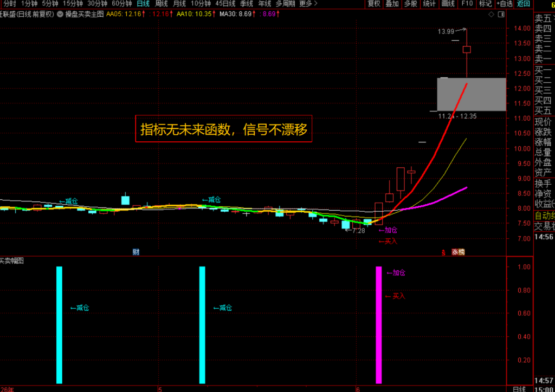This screenshot has width=555, height=392.
Task: Click the 日线 label at bottom right
Action: pyautogui.click(x=520, y=389)
